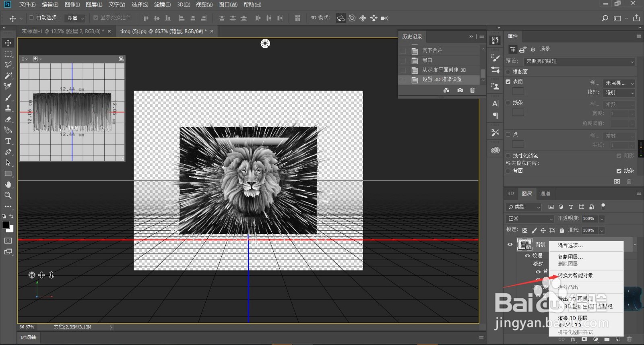Switch to the Channels tab
Image resolution: width=644 pixels, height=345 pixels.
[545, 194]
